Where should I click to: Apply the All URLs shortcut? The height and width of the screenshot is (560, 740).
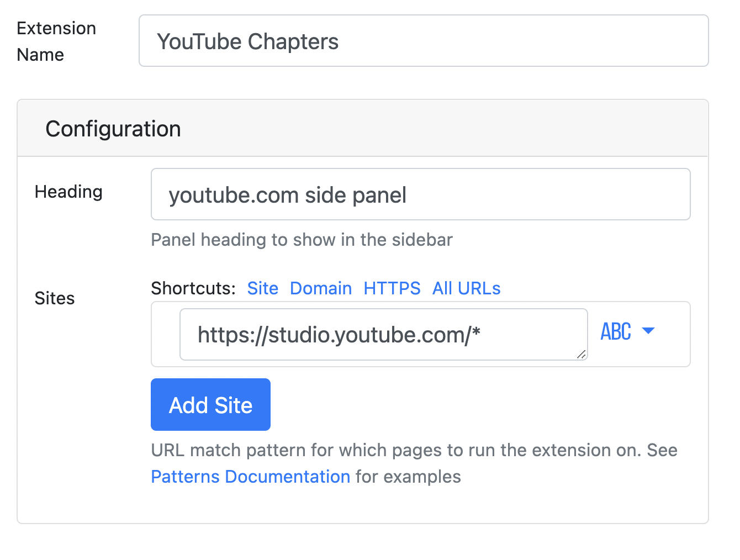466,288
